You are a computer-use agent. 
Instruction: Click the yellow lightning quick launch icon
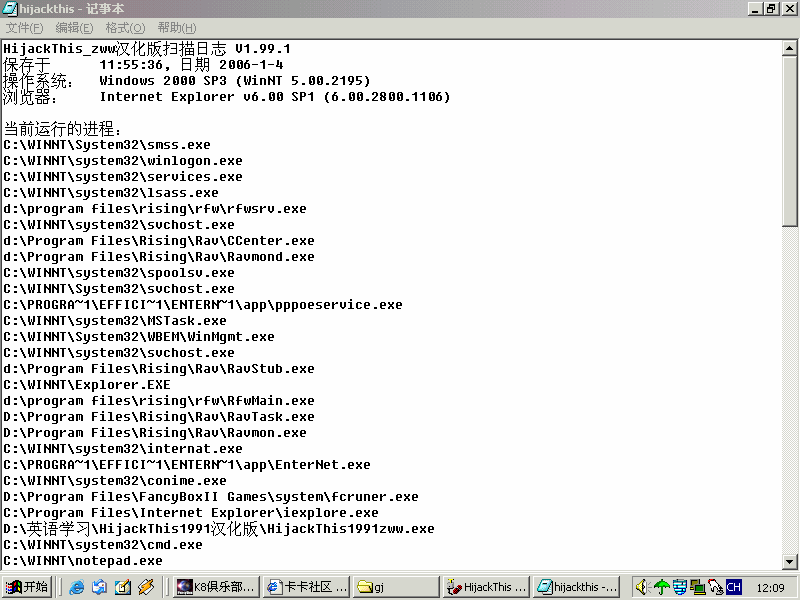click(145, 587)
